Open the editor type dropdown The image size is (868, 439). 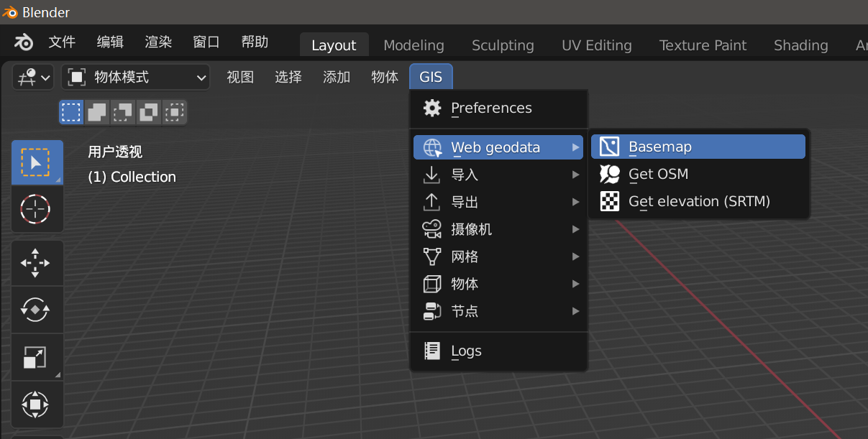(x=34, y=77)
